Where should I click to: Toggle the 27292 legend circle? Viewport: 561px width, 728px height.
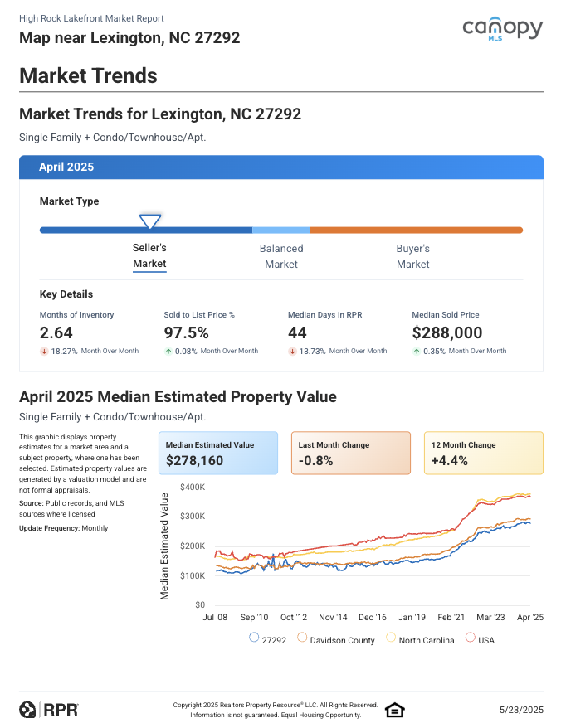coord(253,638)
